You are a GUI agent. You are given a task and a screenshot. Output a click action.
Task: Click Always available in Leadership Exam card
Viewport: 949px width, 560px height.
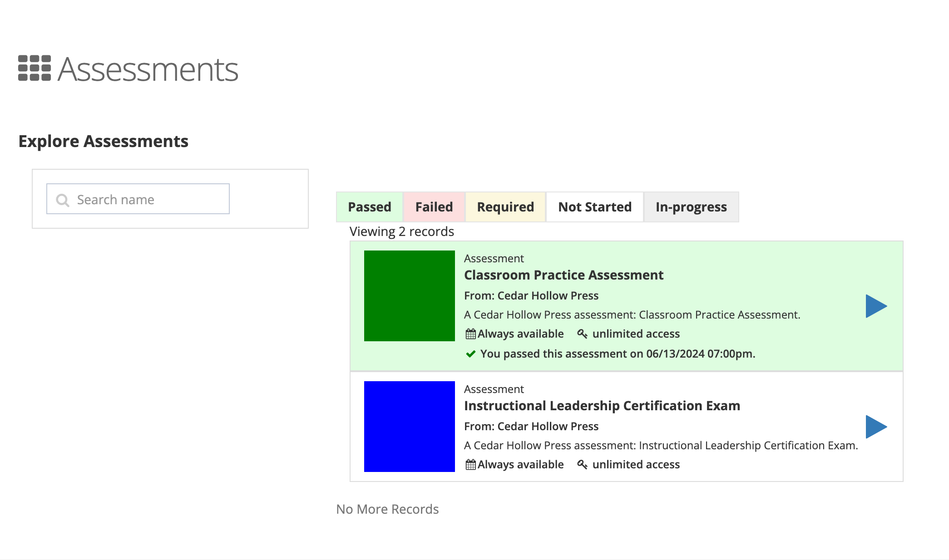[x=520, y=465]
